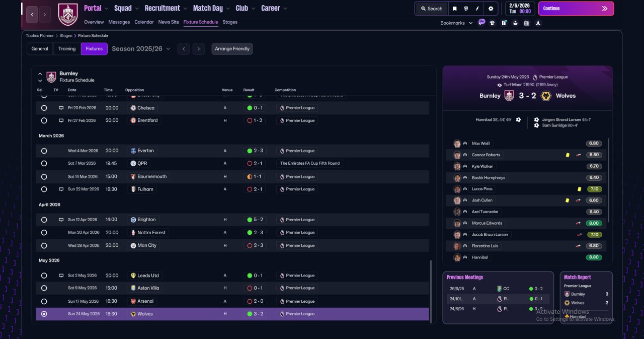Go back using the left arrow nav button
The image size is (644, 339).
pos(32,15)
